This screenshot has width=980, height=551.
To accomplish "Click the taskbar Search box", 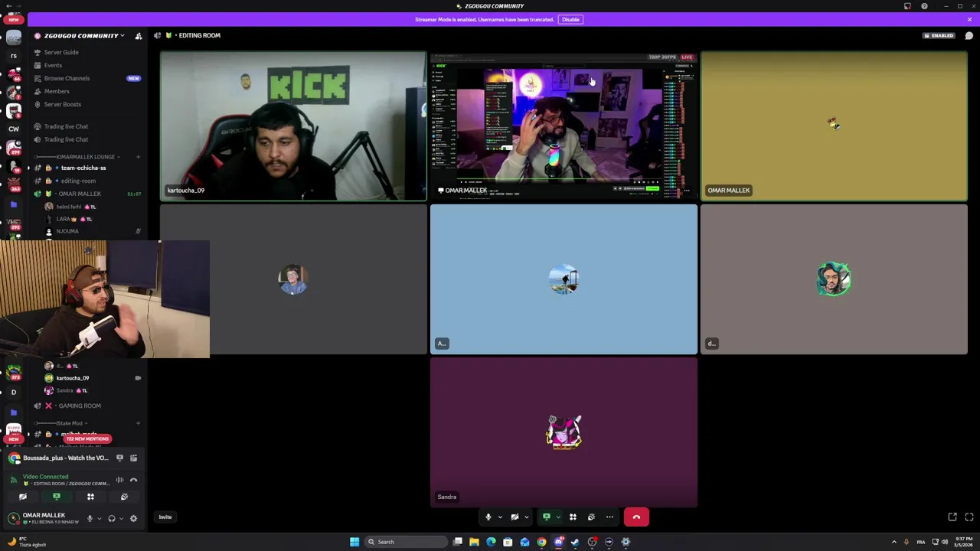I will pos(406,542).
